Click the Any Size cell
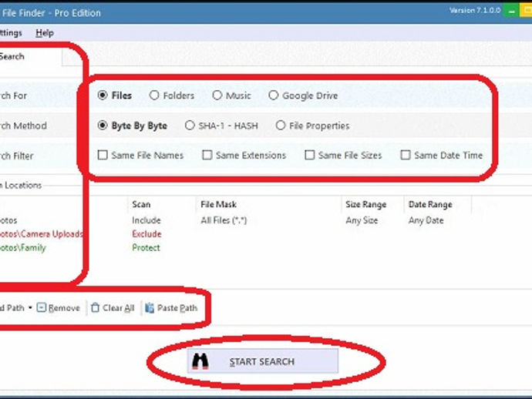This screenshot has height=399, width=532. 362,220
